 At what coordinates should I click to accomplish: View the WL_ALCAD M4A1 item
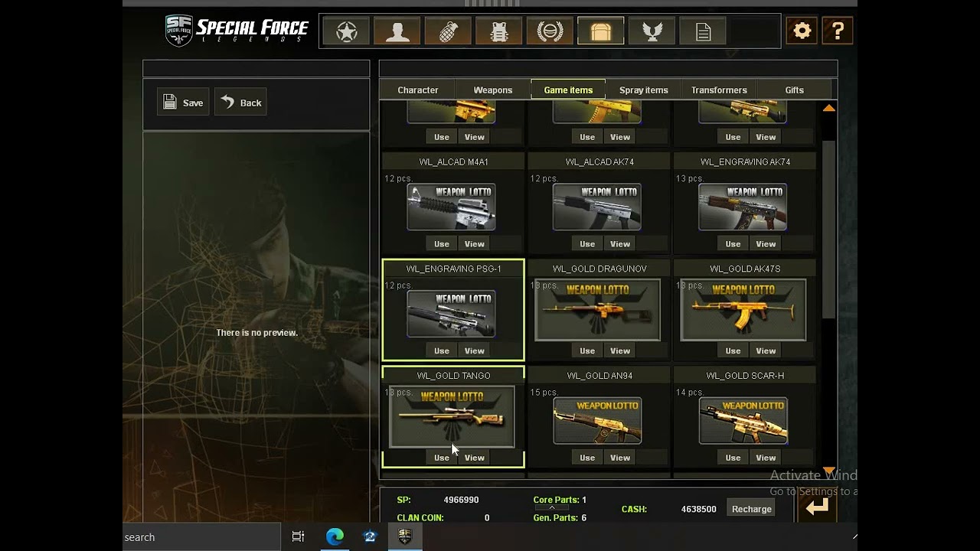tap(475, 244)
